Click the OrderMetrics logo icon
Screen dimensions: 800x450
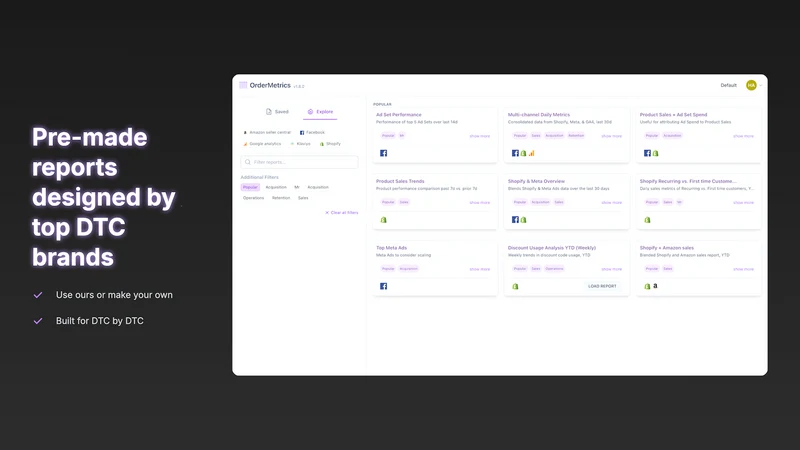click(x=243, y=85)
